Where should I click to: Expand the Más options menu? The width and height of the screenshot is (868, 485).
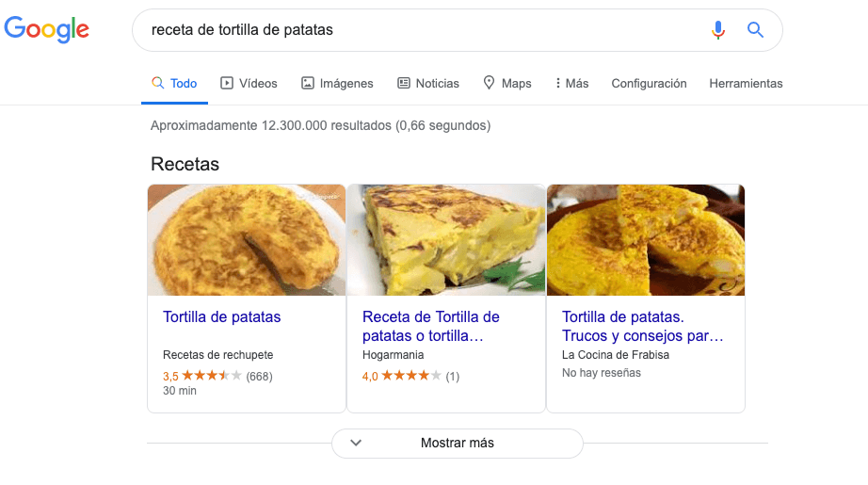571,83
